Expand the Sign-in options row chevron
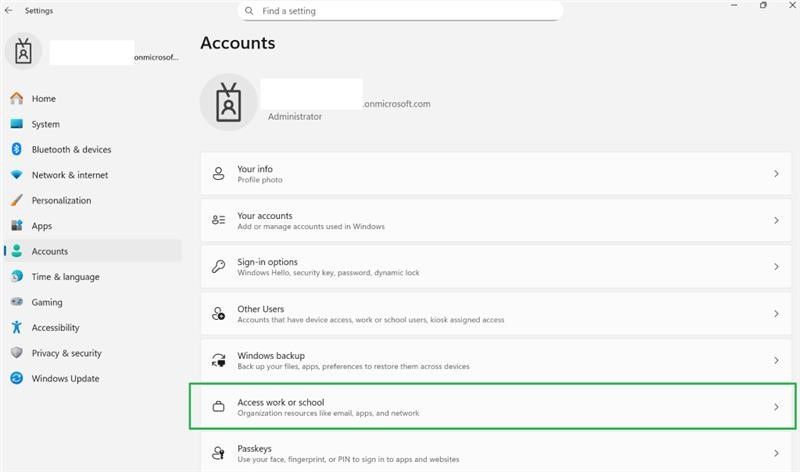This screenshot has height=472, width=800. coord(776,266)
